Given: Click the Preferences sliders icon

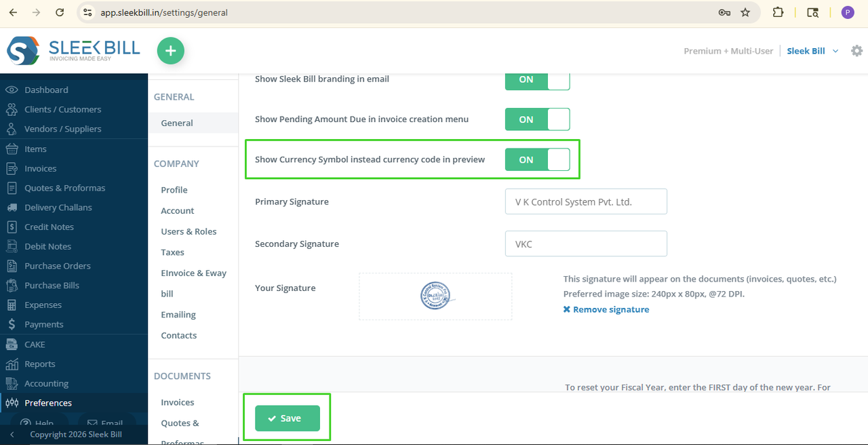Looking at the screenshot, I should (12, 403).
